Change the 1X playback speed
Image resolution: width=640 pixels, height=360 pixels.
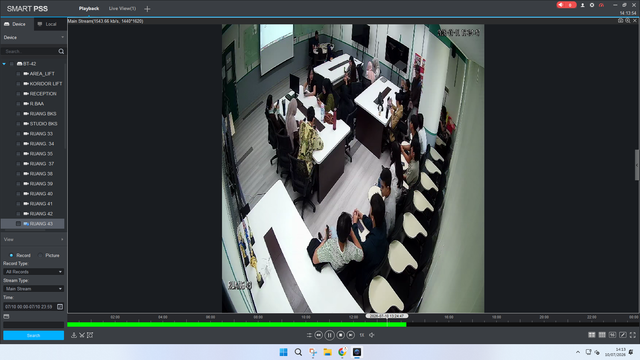point(362,335)
